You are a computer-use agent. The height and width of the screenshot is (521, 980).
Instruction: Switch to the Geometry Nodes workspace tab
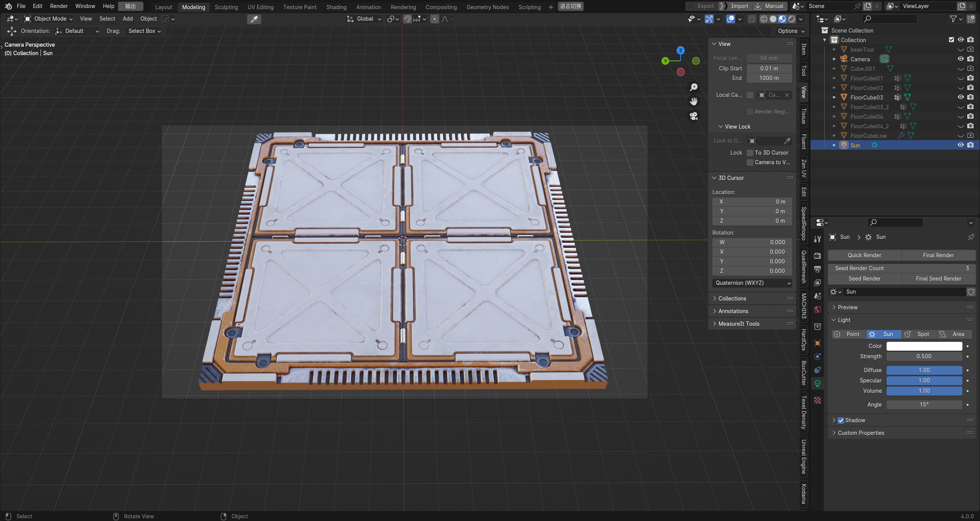click(488, 7)
